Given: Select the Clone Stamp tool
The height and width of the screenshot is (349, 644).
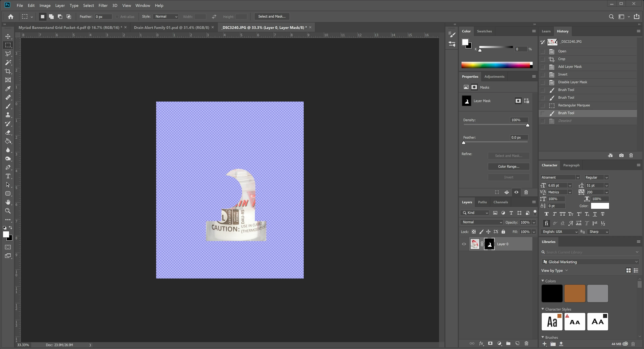Looking at the screenshot, I should coord(8,115).
